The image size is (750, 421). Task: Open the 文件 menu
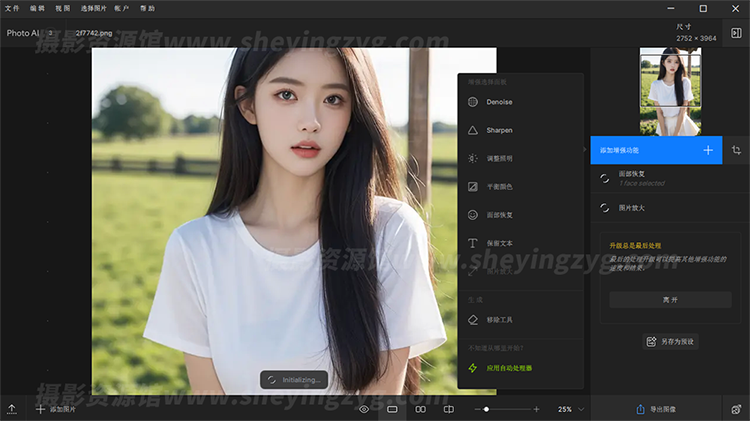coord(12,8)
